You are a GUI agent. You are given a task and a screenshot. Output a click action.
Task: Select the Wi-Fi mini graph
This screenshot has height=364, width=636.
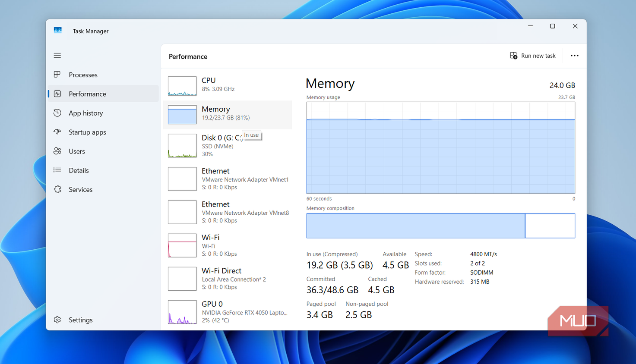point(182,245)
